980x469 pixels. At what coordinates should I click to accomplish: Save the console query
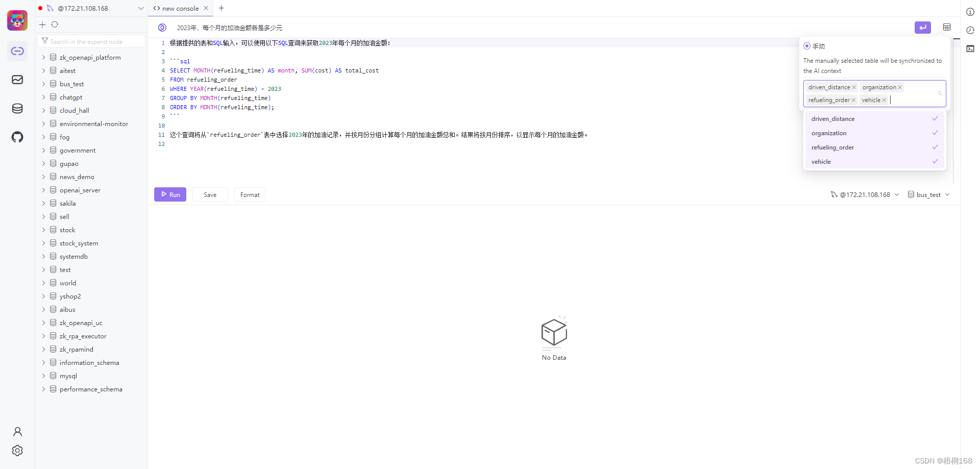210,194
